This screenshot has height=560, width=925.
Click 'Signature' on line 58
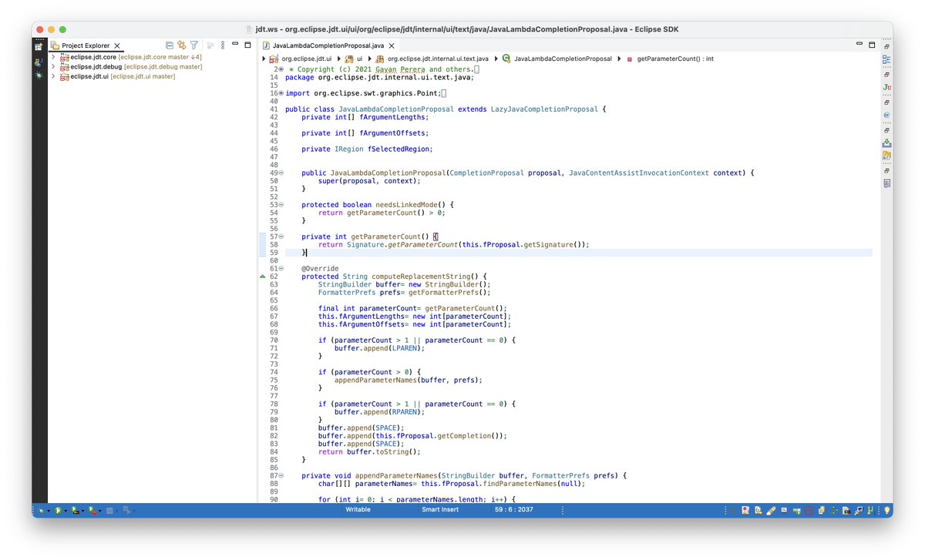365,245
